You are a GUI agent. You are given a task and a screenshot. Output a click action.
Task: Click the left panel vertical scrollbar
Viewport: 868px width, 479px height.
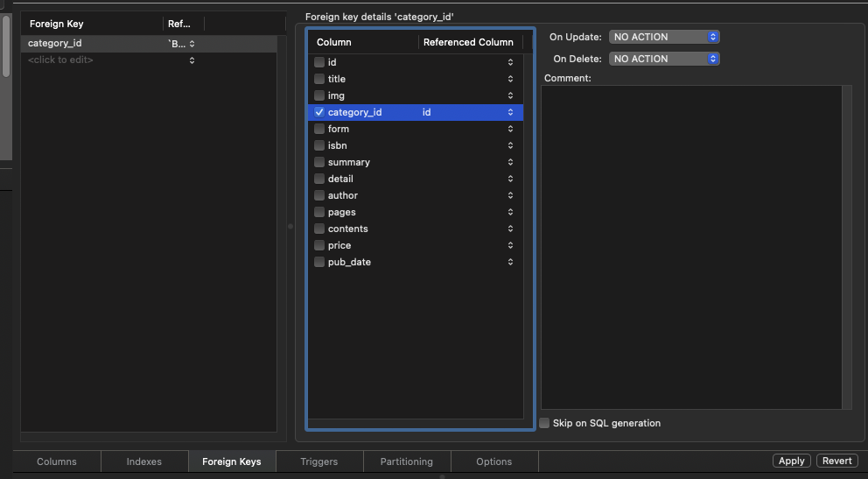[6, 46]
